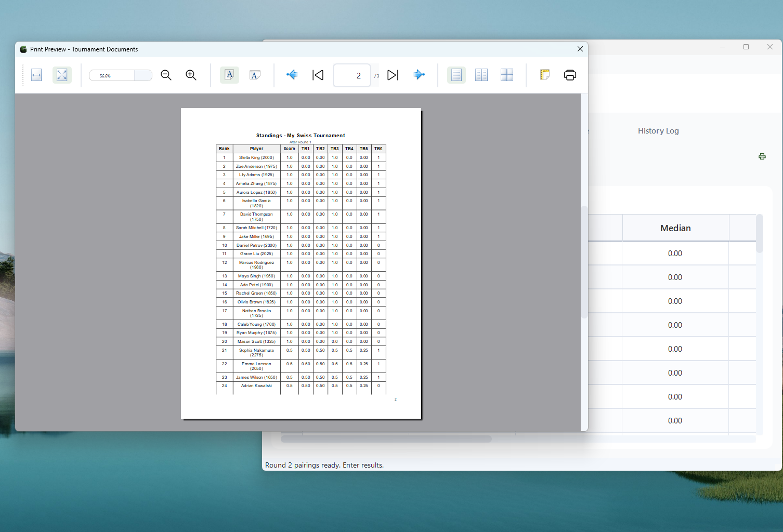Open page setup via the ruler icon
The image size is (783, 532).
(x=544, y=75)
